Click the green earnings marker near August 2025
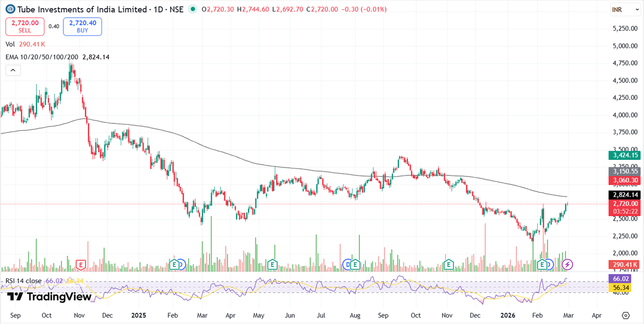The image size is (644, 324). 355,264
